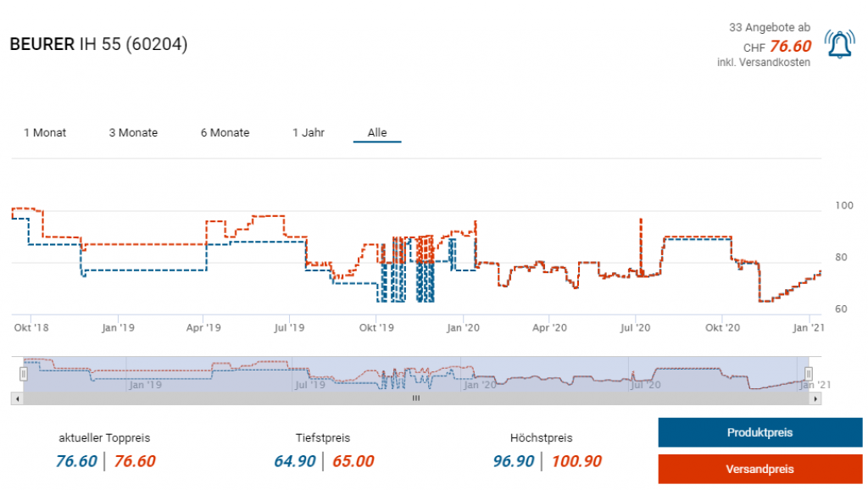Click the left range handle of navigator
This screenshot has width=868, height=490.
(25, 374)
